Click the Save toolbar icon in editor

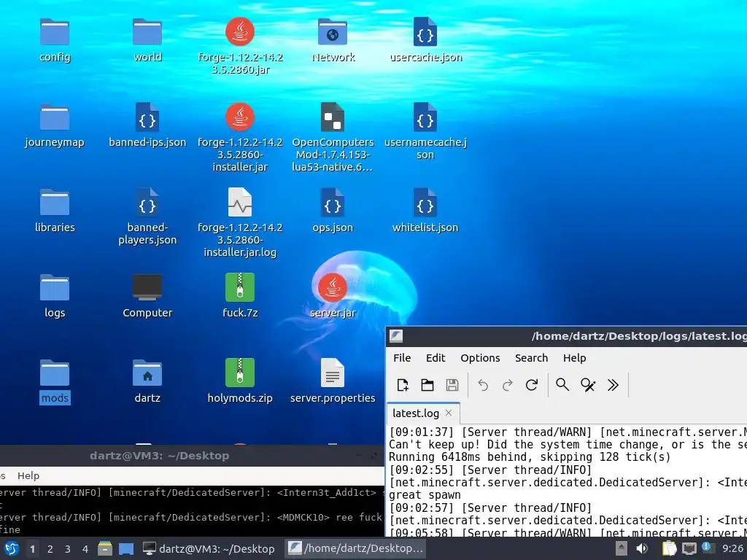[x=452, y=385]
